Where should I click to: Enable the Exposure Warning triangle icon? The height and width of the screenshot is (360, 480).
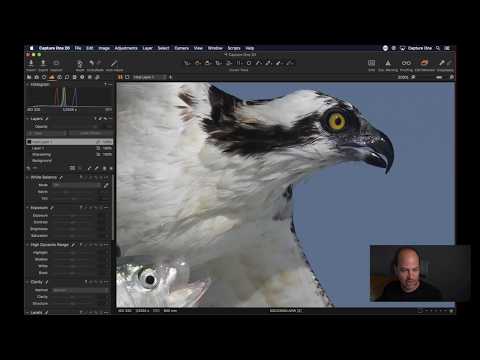coord(388,63)
